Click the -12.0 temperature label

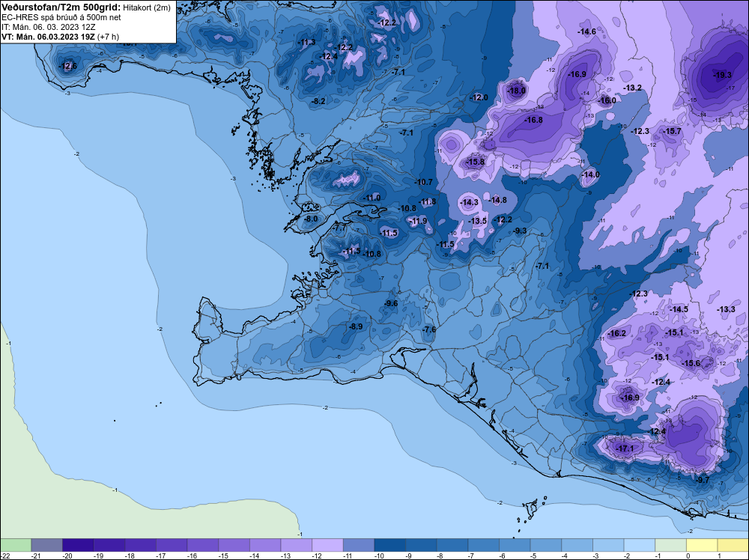coord(479,97)
